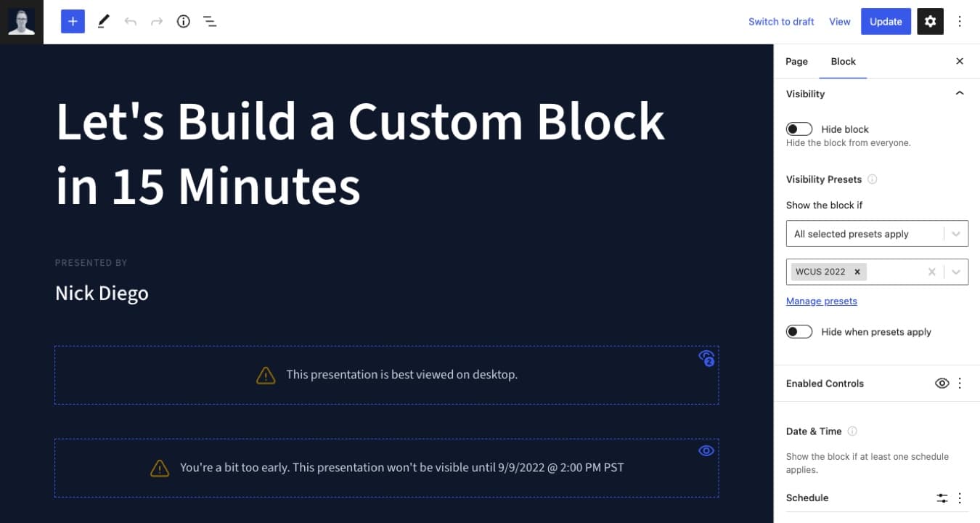
Task: Click the eye badge on the desktop warning block
Action: coord(706,357)
